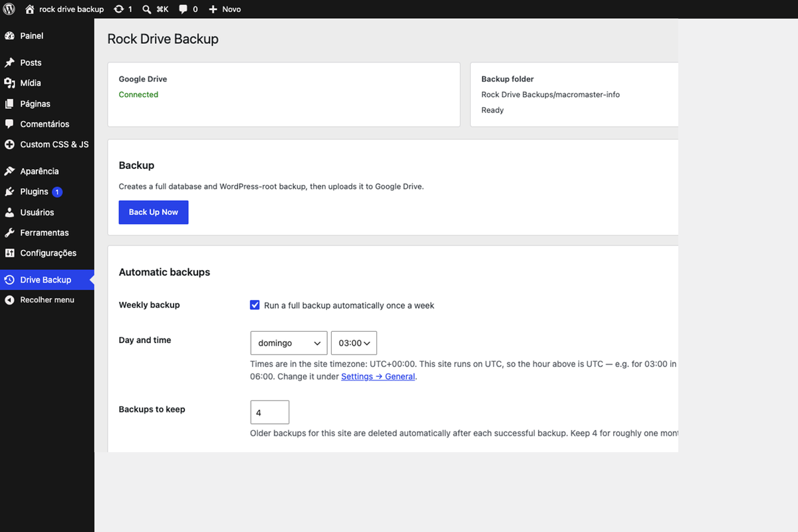Click the plus icon beside Novo
Screen dimensions: 798x532
213,9
